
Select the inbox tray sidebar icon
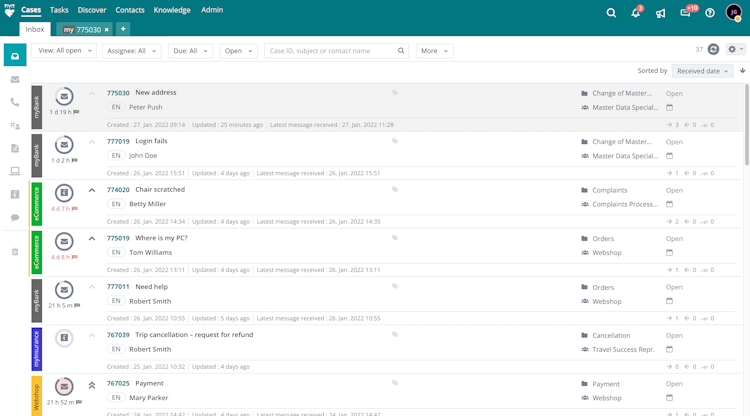coord(15,56)
